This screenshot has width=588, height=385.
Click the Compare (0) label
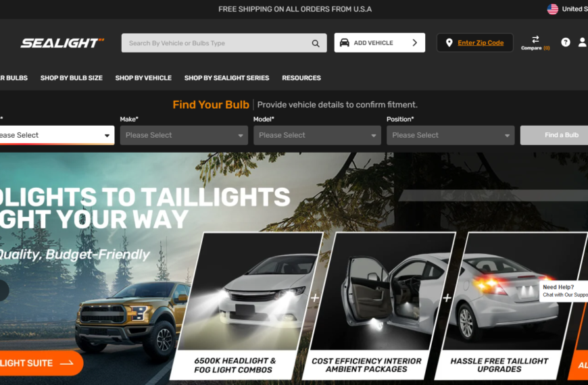point(535,48)
